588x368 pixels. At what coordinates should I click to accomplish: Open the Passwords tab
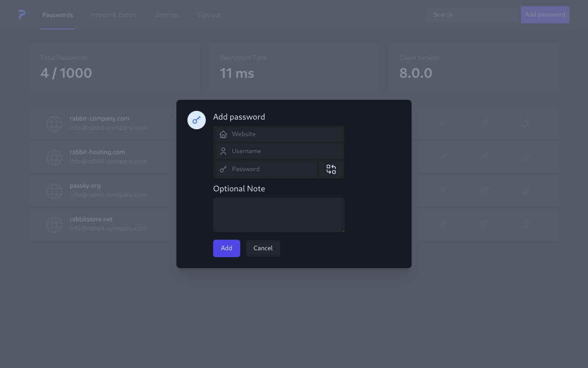[57, 15]
